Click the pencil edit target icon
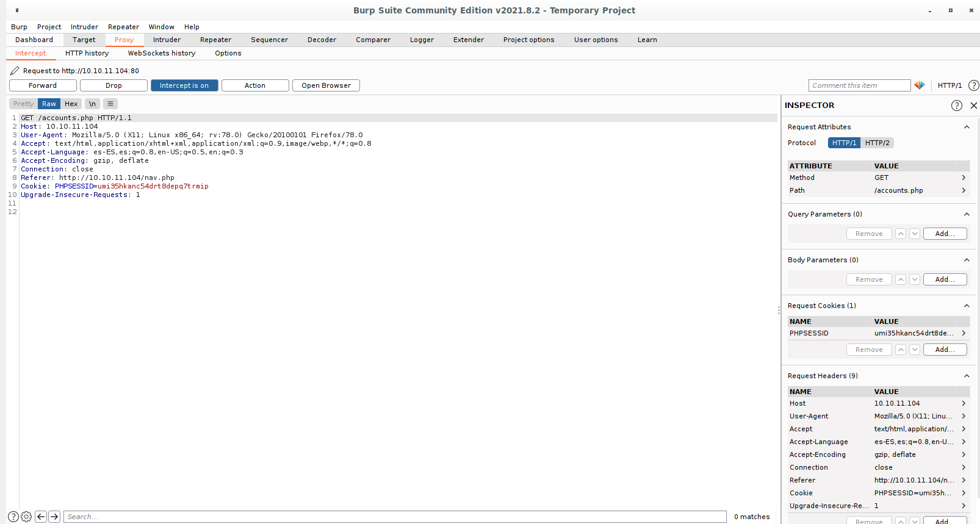This screenshot has height=524, width=980. [15, 71]
